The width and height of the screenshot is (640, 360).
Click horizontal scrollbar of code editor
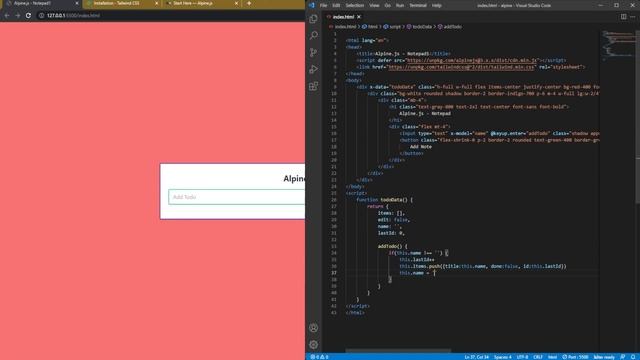pyautogui.click(x=398, y=350)
